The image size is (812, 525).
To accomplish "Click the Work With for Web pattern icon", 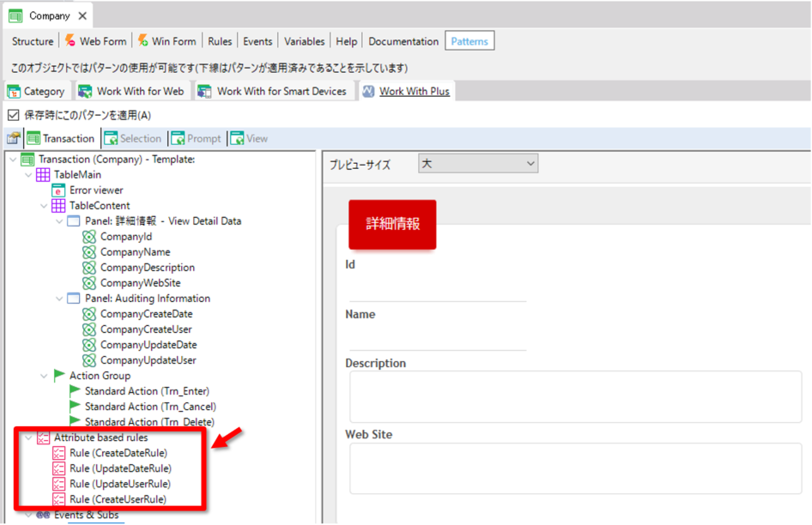I will click(x=85, y=92).
